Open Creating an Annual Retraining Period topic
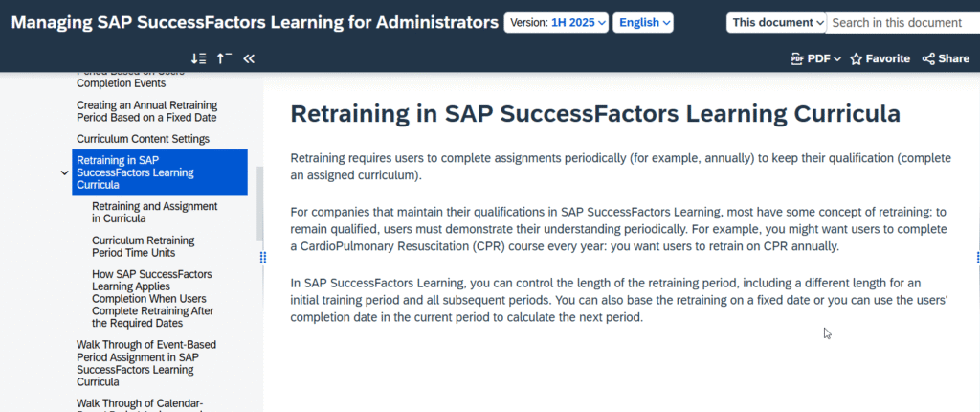Viewport: 980px width, 412px height. click(146, 111)
